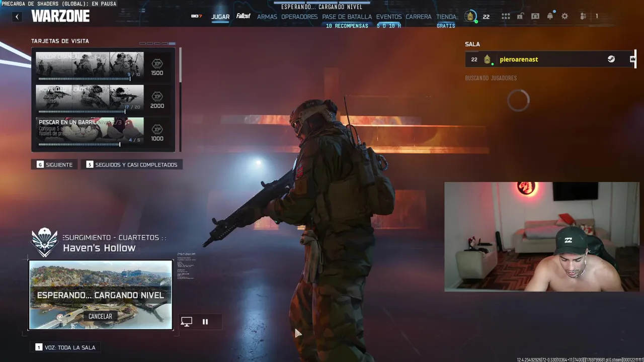
Task: Click the webcam overlay video
Action: click(542, 237)
